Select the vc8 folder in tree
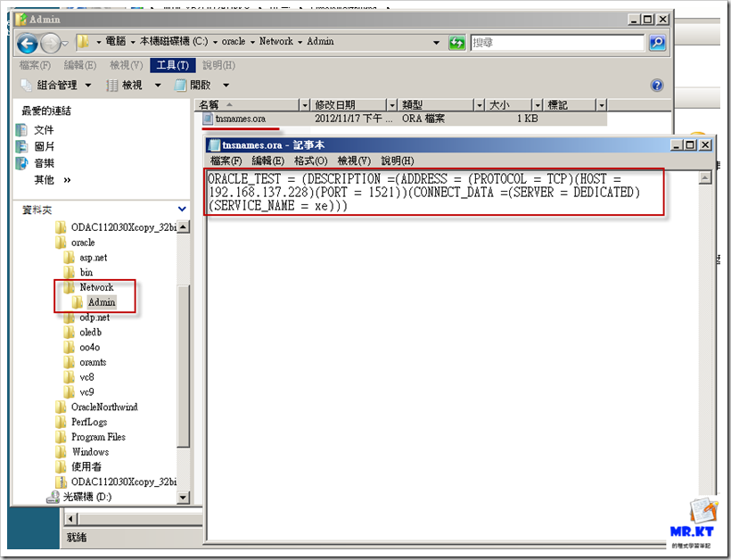The height and width of the screenshot is (560, 731). click(86, 377)
